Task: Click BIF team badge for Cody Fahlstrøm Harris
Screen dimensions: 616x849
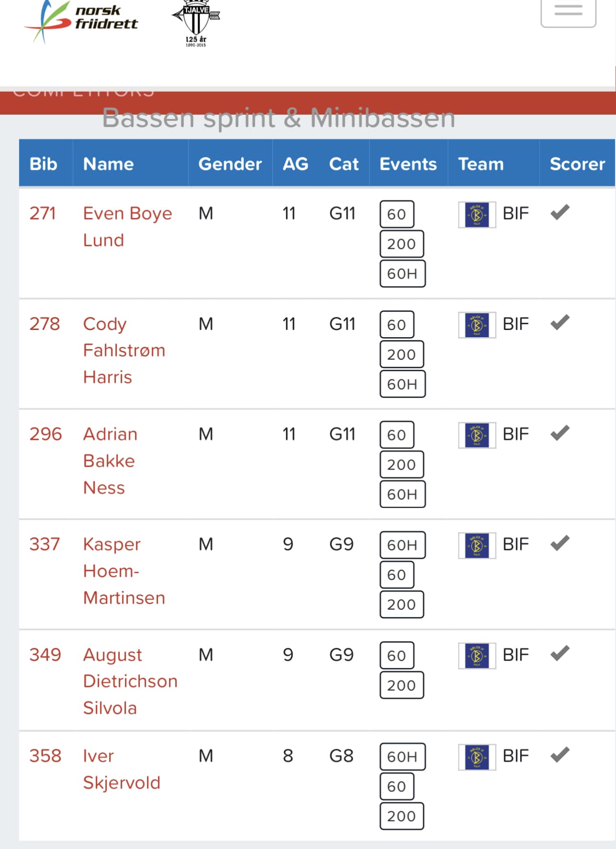Action: [x=477, y=325]
